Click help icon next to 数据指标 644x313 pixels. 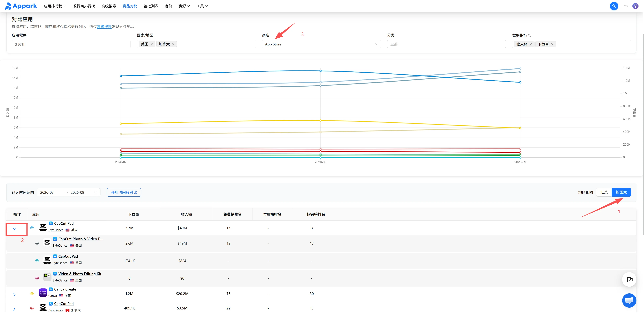[x=529, y=35]
